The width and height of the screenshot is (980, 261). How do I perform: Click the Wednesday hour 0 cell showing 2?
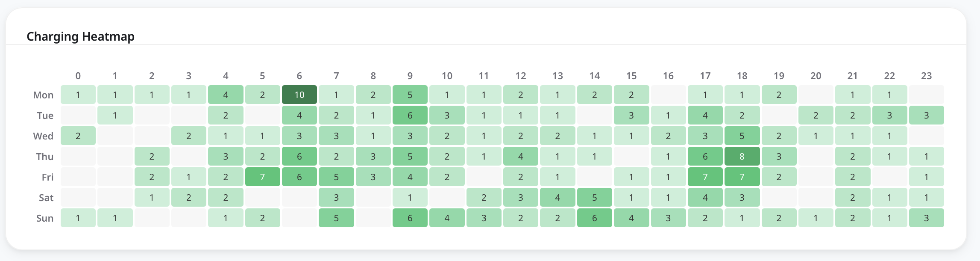tap(78, 136)
